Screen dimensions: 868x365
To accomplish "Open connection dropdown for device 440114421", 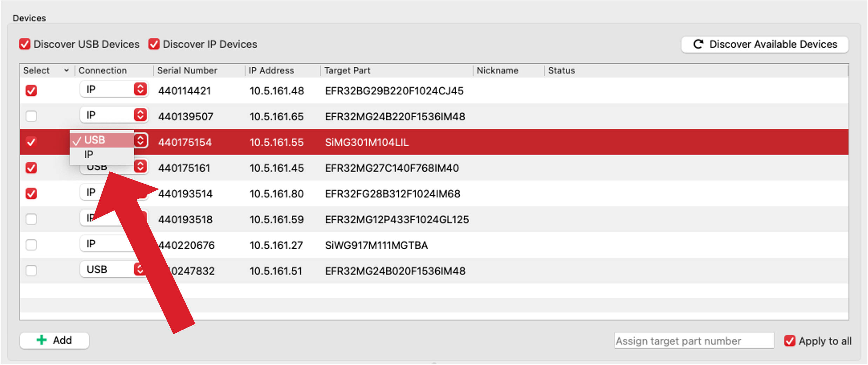I will [x=140, y=89].
